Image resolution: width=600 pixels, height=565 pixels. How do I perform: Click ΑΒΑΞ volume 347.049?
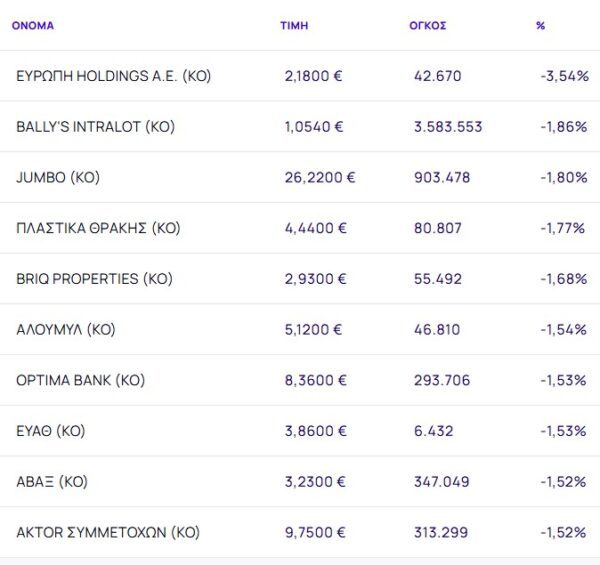tap(441, 482)
